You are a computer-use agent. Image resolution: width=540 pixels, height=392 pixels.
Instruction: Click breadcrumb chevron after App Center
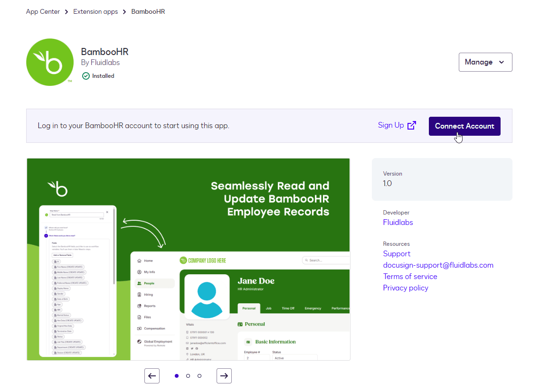pyautogui.click(x=66, y=12)
